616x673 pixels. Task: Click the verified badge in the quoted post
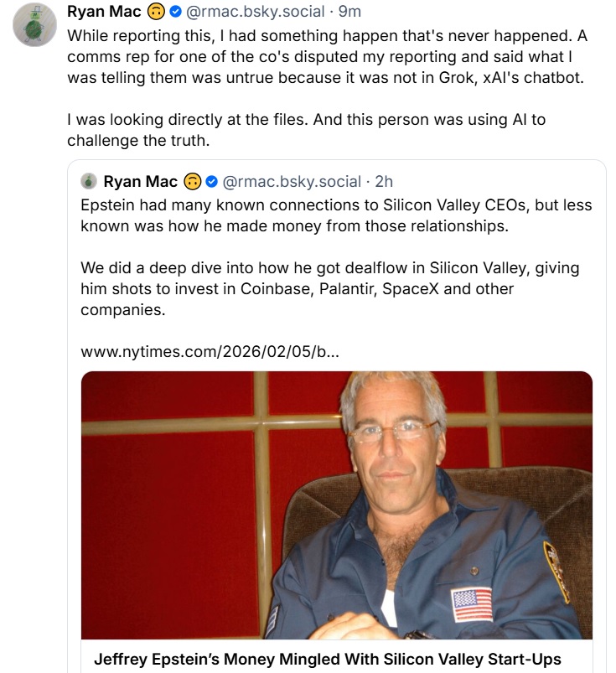[x=213, y=181]
